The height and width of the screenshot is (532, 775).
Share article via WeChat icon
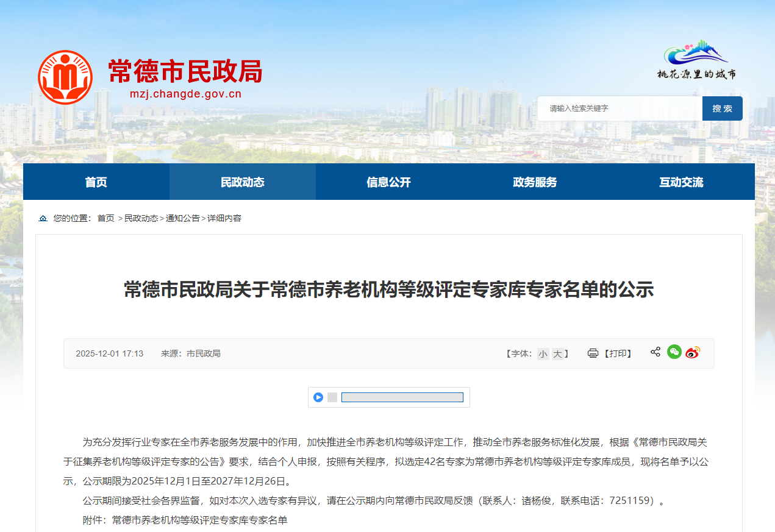pyautogui.click(x=674, y=352)
